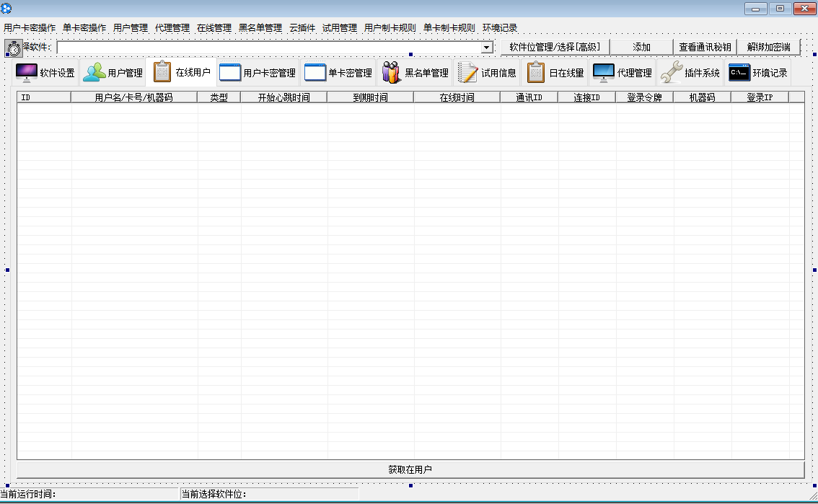
Task: Open 用户管理 people icon tab
Action: pyautogui.click(x=94, y=73)
